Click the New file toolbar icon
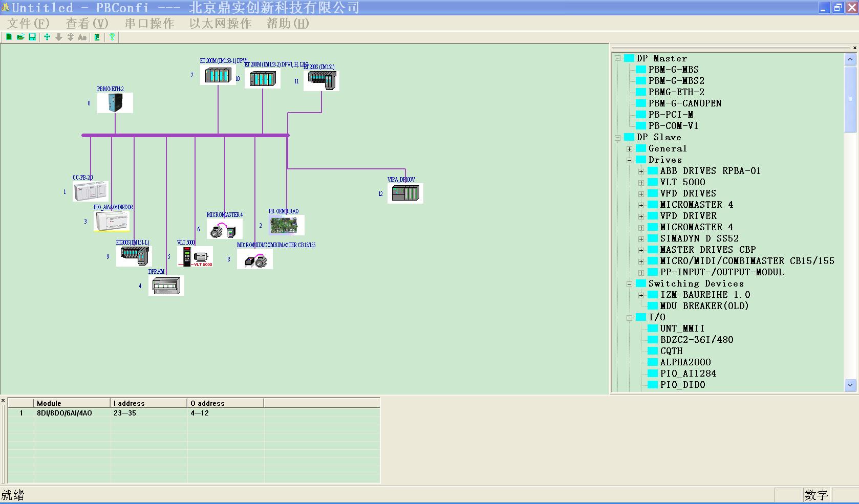Image resolution: width=859 pixels, height=504 pixels. pyautogui.click(x=9, y=37)
